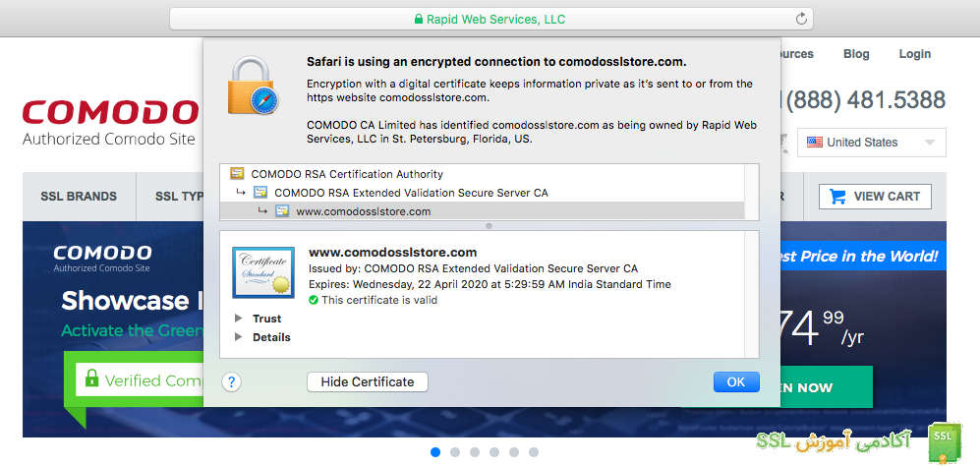Click the large Certificate Standard thumbnail
The image size is (980, 466).
coord(263,272)
